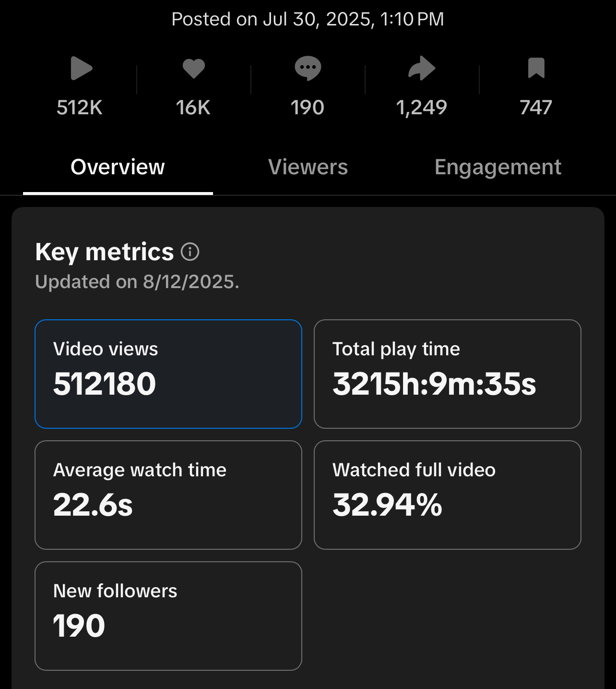Tap the comment bubble icon

(308, 68)
